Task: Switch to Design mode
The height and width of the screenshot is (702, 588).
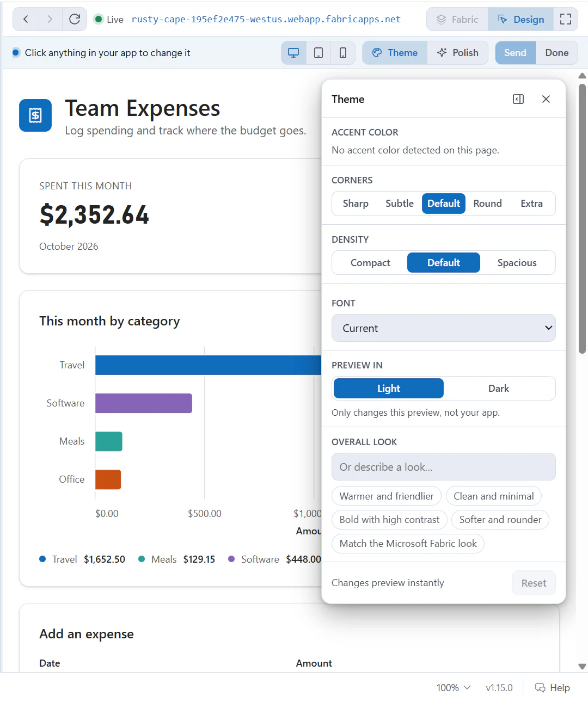Action: (521, 19)
